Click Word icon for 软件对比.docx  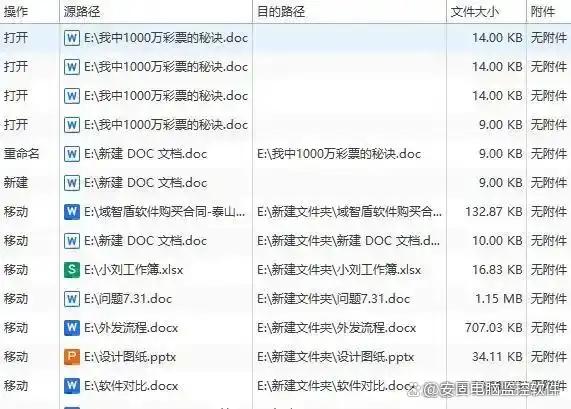pos(72,386)
